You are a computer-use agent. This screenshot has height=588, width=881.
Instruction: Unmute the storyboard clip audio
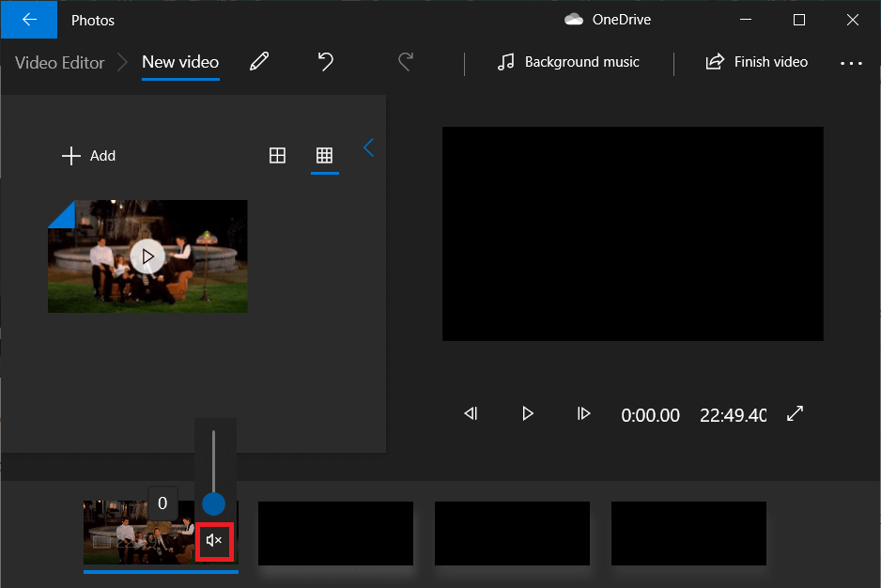(x=214, y=540)
